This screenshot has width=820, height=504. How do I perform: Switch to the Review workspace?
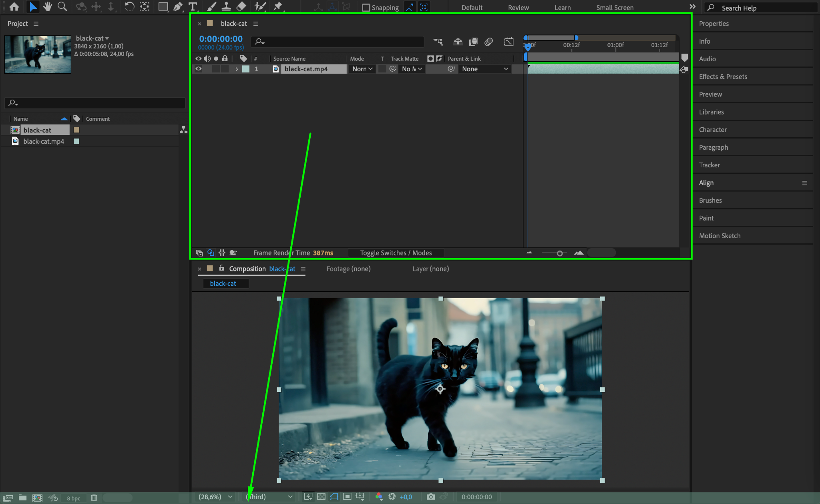pyautogui.click(x=518, y=8)
